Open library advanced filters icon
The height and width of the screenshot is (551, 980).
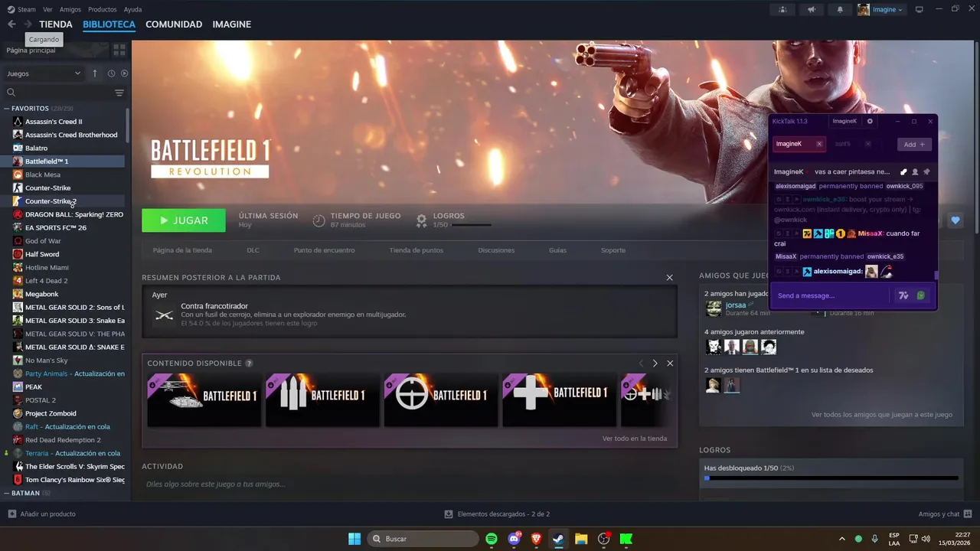pyautogui.click(x=119, y=93)
